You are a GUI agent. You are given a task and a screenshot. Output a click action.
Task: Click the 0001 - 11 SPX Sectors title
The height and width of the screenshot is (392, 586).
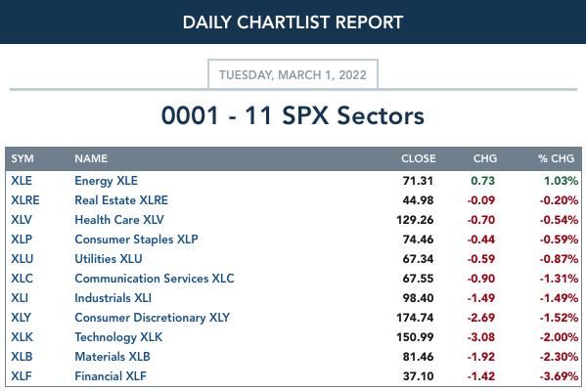[x=293, y=115]
